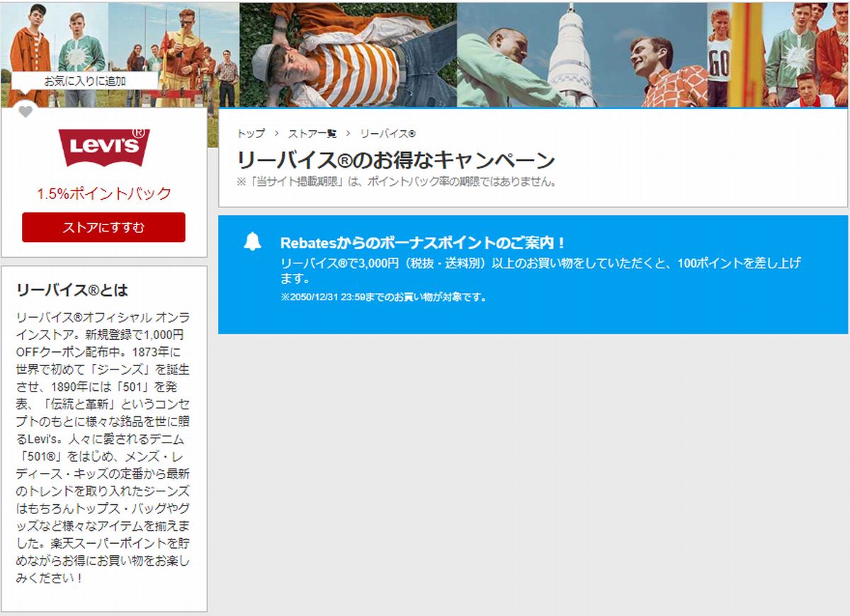Open the ストア一覧 breadcrumb link
The image size is (850, 616).
pyautogui.click(x=312, y=134)
